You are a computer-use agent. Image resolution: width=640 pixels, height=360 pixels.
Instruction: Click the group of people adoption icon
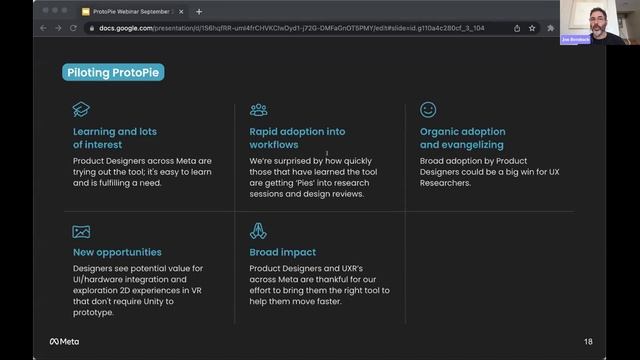click(x=259, y=109)
